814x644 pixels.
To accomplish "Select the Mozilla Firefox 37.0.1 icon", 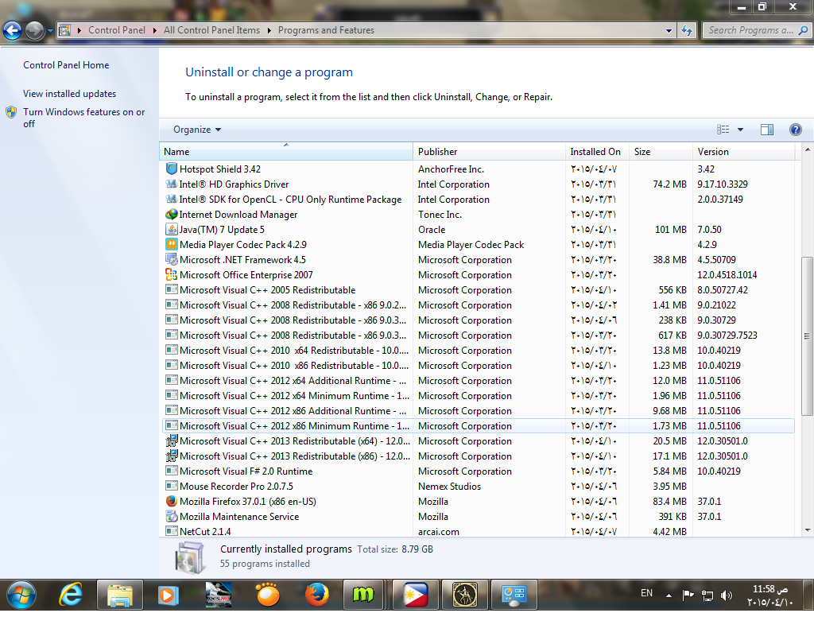I will coord(172,501).
